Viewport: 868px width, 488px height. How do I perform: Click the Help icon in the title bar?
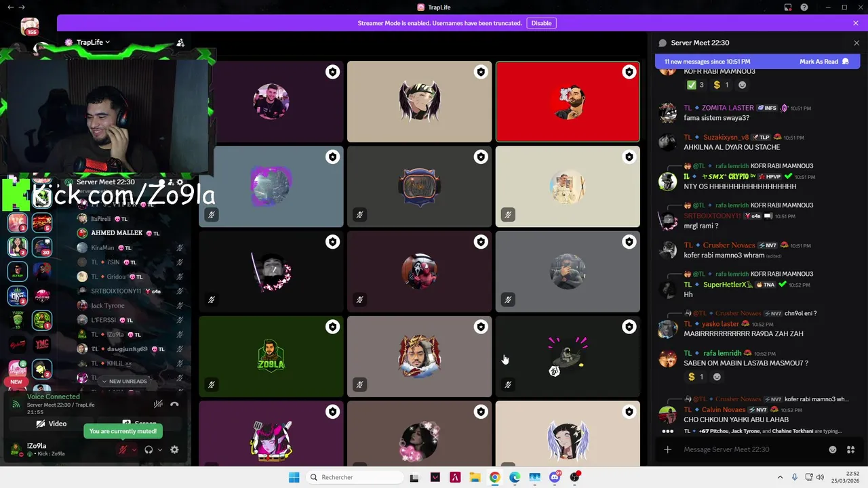(x=804, y=7)
